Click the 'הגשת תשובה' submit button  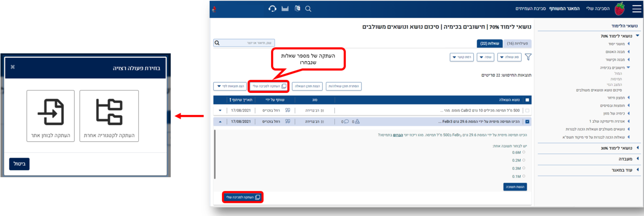(515, 187)
